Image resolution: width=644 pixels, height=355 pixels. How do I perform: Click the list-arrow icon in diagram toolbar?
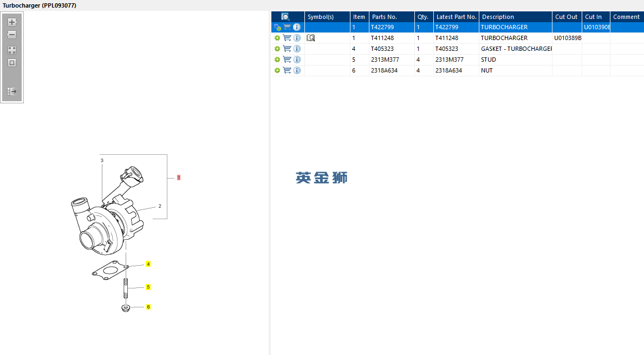12,91
